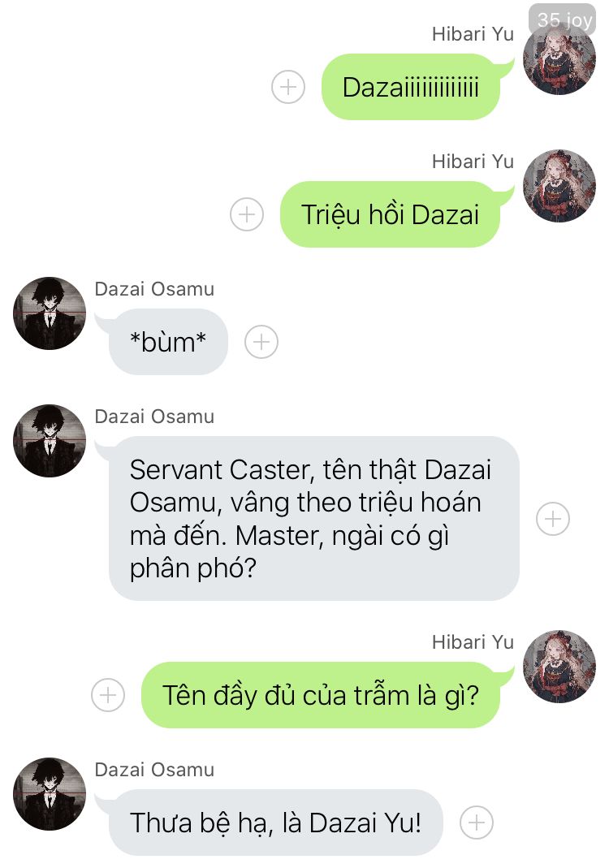Open Hibari Yu's avatar on the first message

[559, 58]
